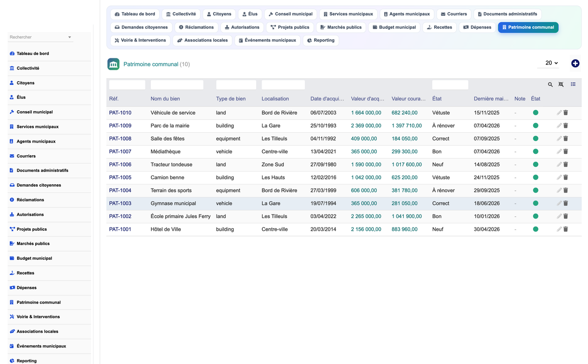The height and width of the screenshot is (364, 588).
Task: Delete the PAT-1002 École primaire row
Action: pyautogui.click(x=565, y=217)
